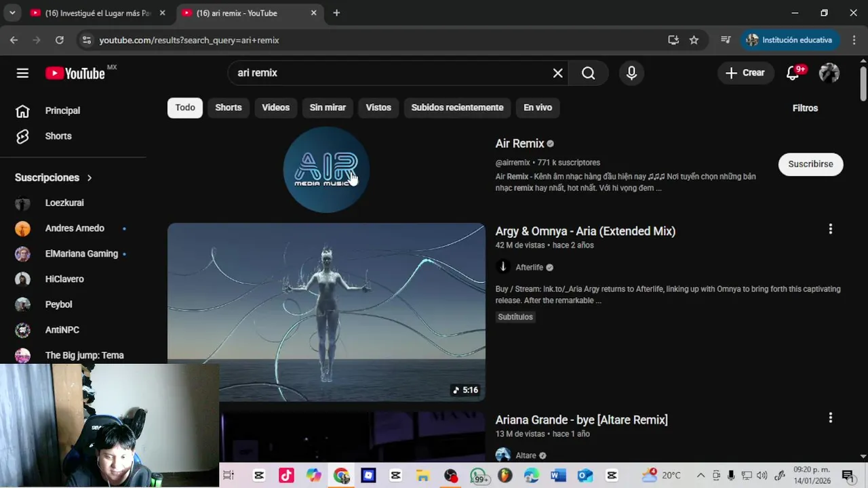
Task: Select the Shorts filter chip
Action: (x=229, y=108)
